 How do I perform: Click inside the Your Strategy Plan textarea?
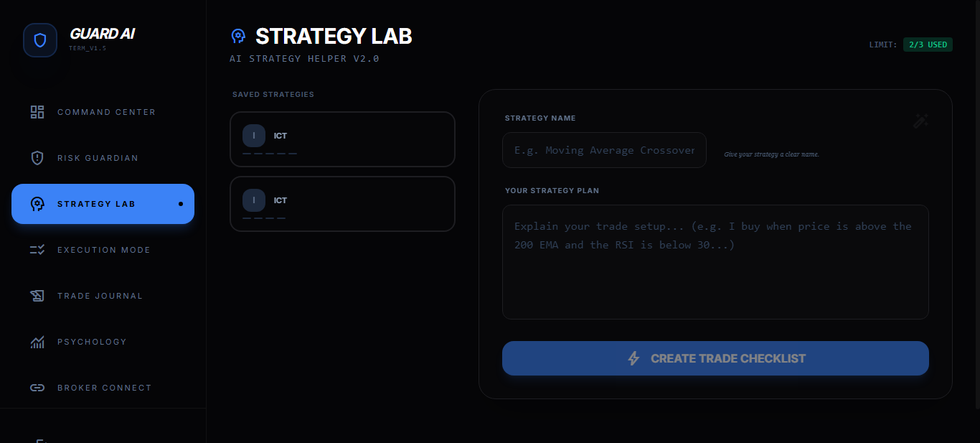point(715,261)
